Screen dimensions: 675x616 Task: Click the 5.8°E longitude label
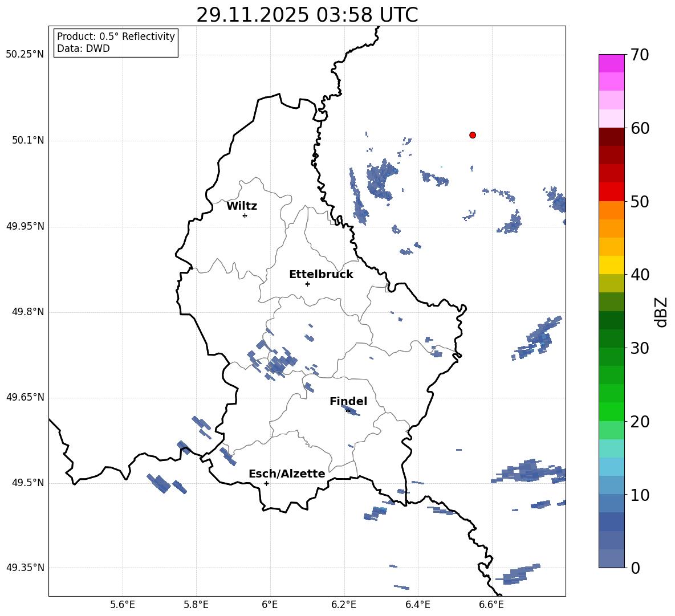[196, 605]
